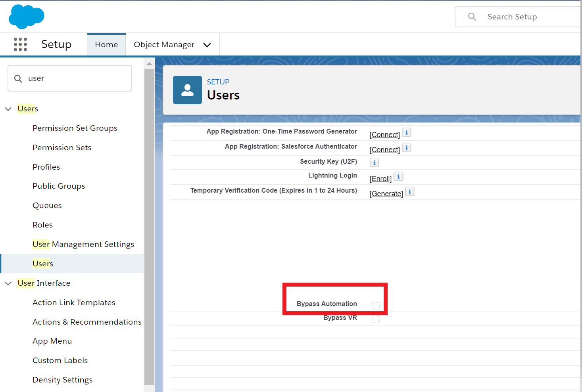Open info icon for Salesforce Authenticator
The height and width of the screenshot is (392, 582).
407,147
